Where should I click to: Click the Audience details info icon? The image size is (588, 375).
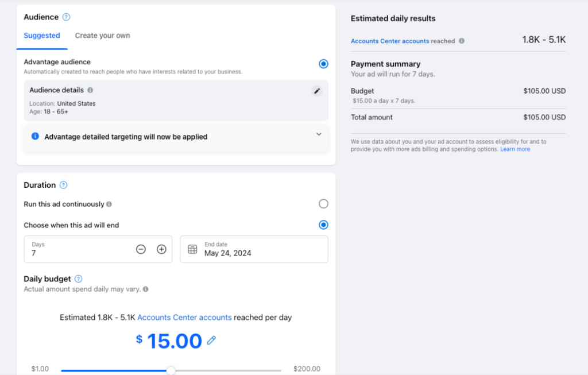pyautogui.click(x=90, y=90)
